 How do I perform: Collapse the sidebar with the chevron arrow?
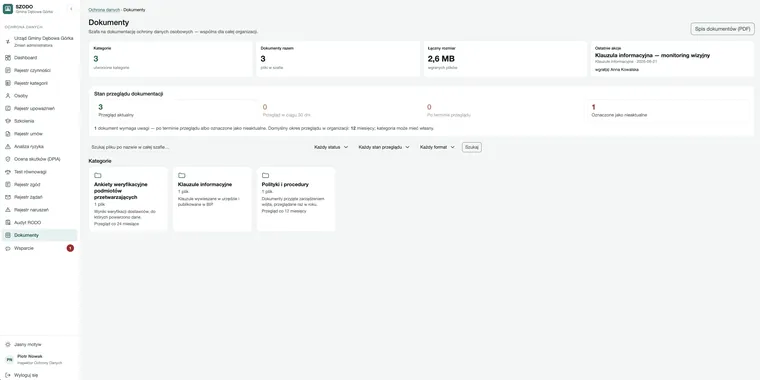coord(71,9)
